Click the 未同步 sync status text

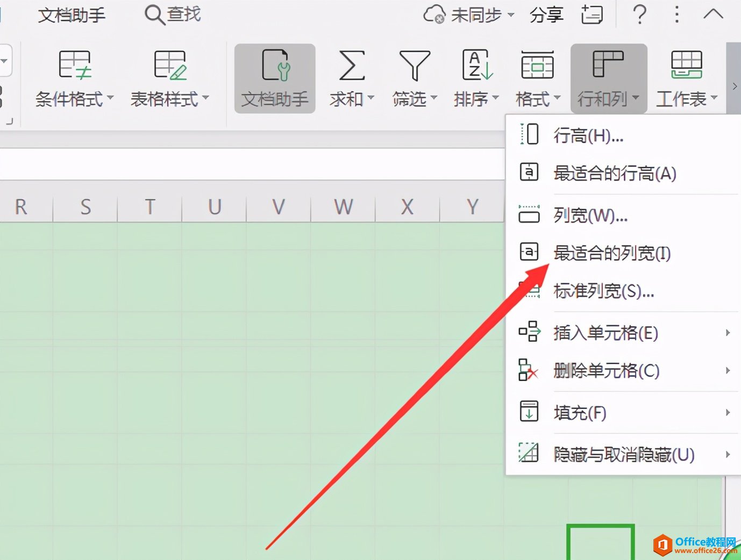(x=476, y=15)
